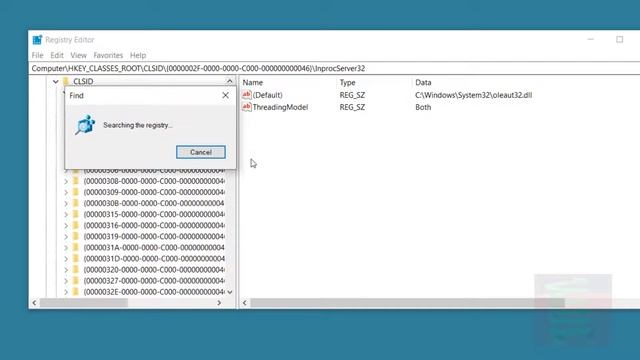The height and width of the screenshot is (360, 640).
Task: Expand the {00000327-0000-0000-C000 key chevron
Action: tap(66, 281)
